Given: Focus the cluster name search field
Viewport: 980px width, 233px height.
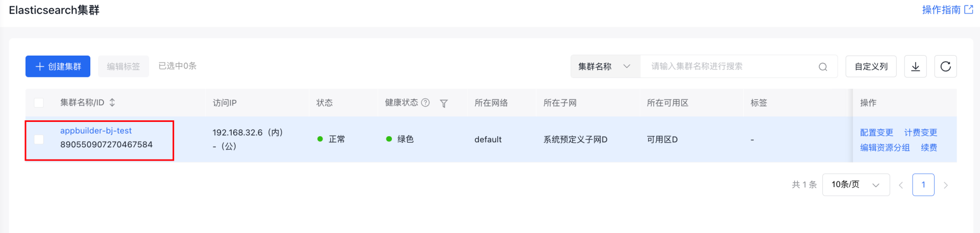Looking at the screenshot, I should 730,67.
